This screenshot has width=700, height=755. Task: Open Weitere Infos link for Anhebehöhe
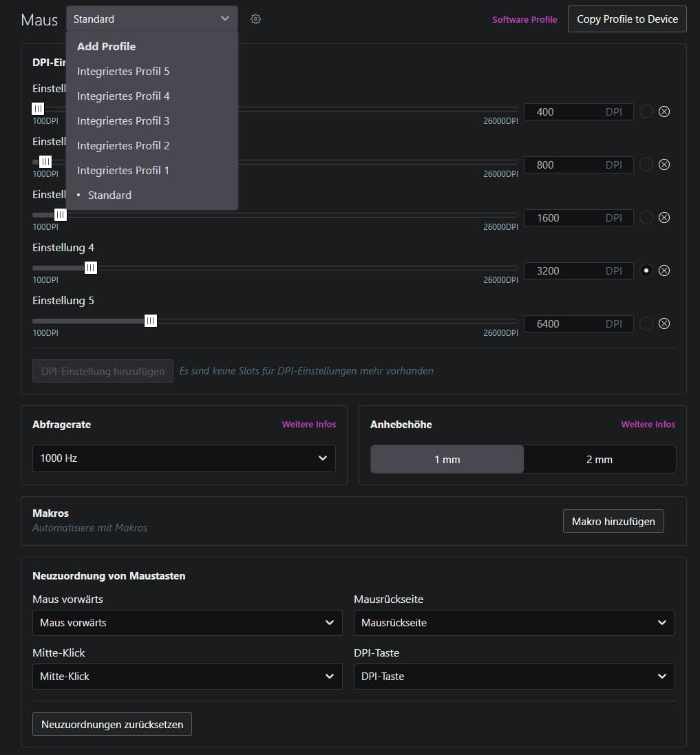click(x=648, y=425)
